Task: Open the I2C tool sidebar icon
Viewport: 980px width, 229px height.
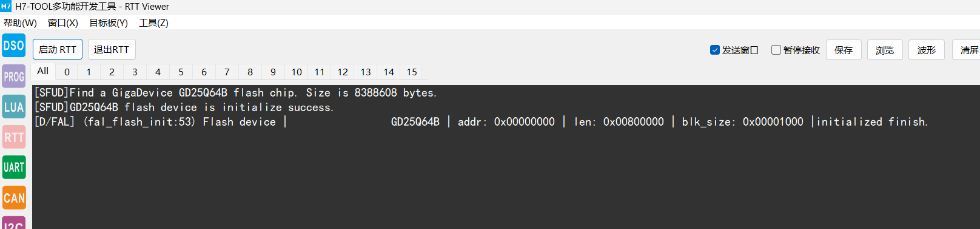Action: [x=14, y=223]
